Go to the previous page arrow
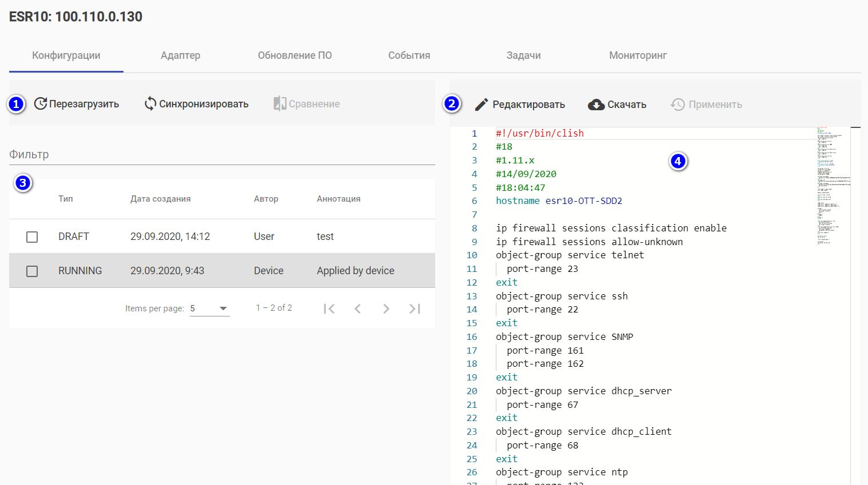 pyautogui.click(x=357, y=308)
